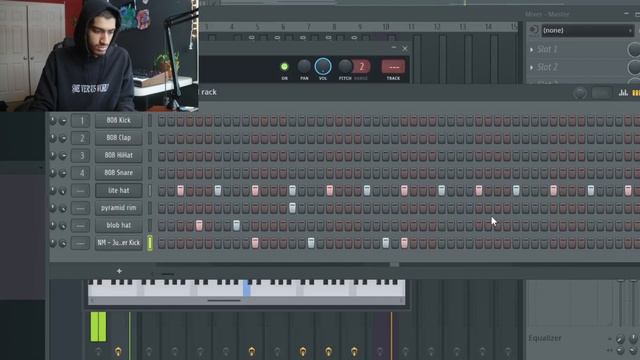The width and height of the screenshot is (640, 360).
Task: Select the 808 Kick channel button
Action: 119,120
